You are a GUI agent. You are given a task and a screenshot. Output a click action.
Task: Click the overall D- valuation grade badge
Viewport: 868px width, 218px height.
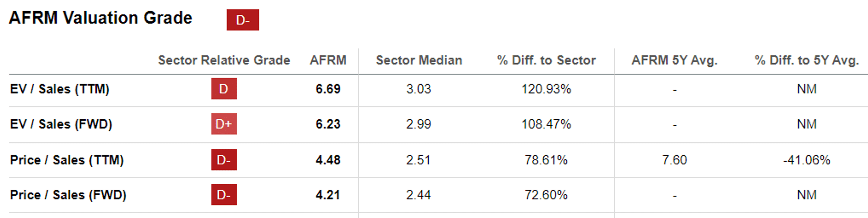point(242,20)
